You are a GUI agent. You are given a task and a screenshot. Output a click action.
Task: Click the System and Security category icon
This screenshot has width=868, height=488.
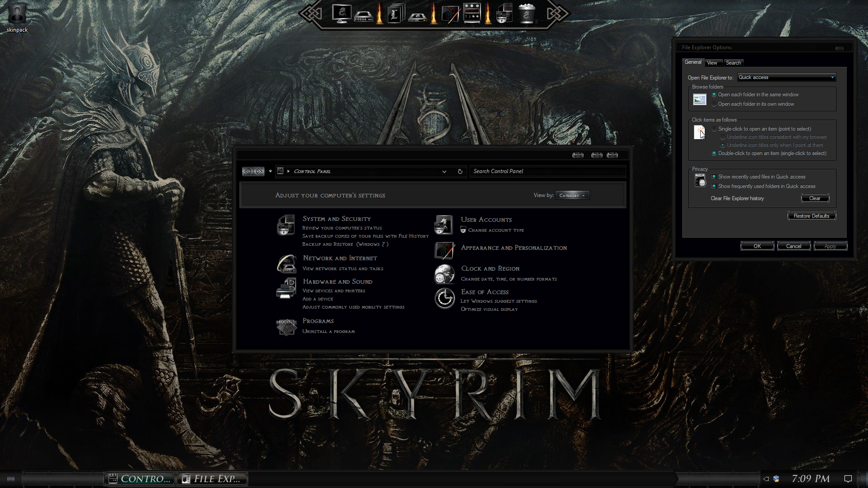coord(286,225)
